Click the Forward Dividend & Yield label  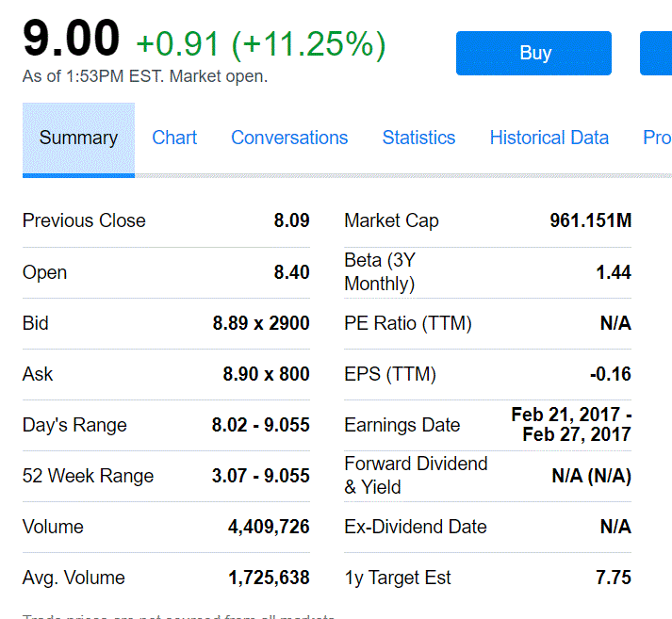416,476
